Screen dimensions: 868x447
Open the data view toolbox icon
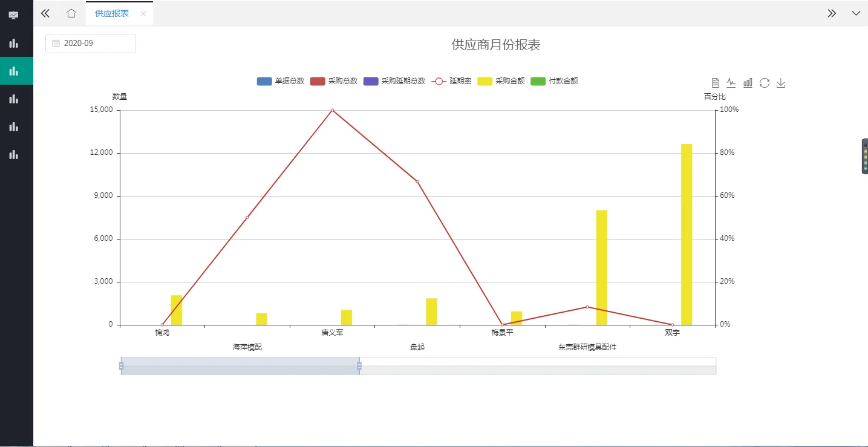point(715,83)
